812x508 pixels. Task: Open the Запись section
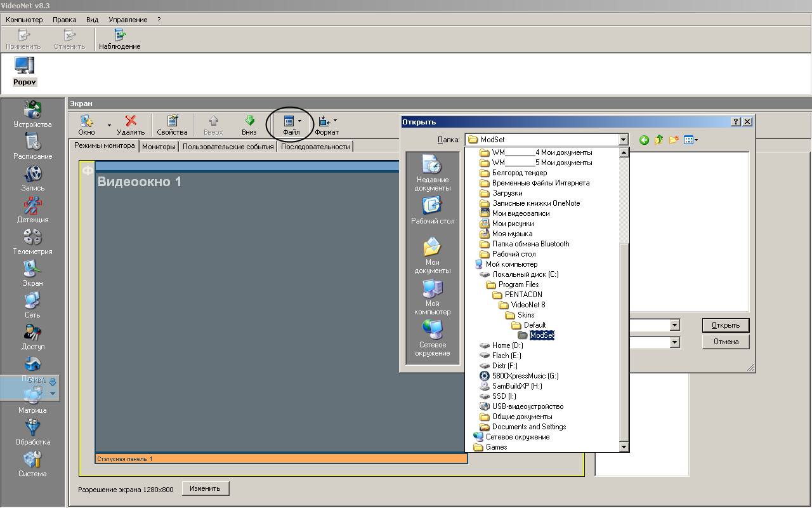(32, 178)
